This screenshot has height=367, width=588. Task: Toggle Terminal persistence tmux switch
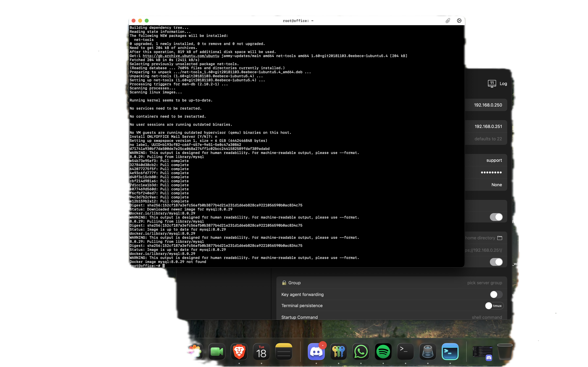[494, 306]
